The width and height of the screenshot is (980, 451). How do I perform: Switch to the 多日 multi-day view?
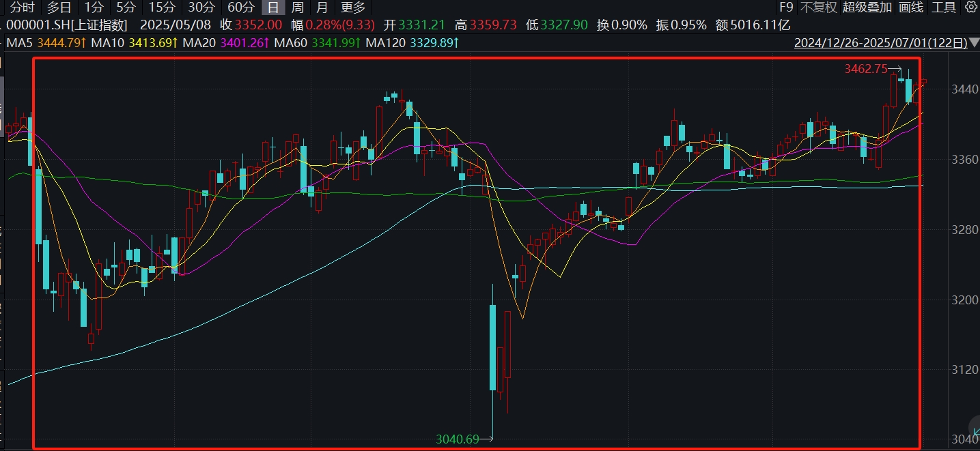tap(59, 8)
